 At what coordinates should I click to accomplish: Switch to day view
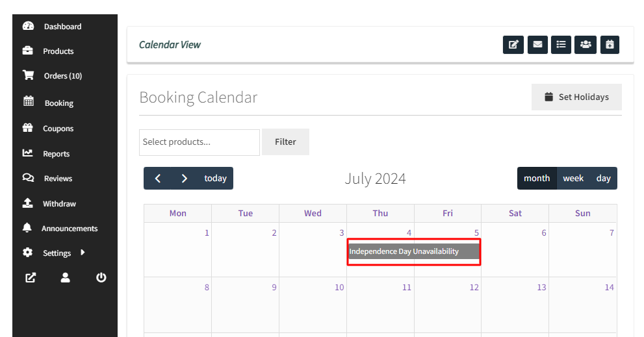click(603, 178)
